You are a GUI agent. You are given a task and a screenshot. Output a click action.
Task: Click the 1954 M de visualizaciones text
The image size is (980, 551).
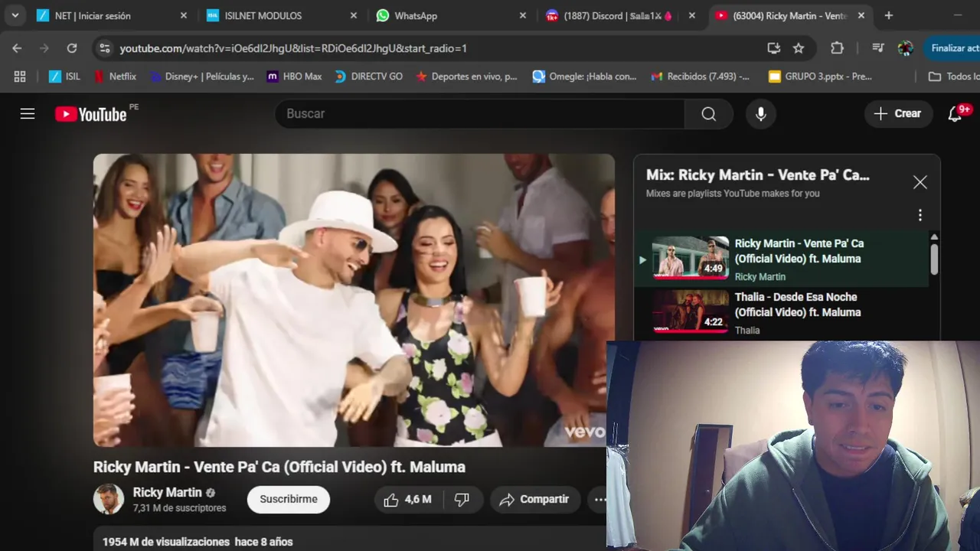coord(166,542)
